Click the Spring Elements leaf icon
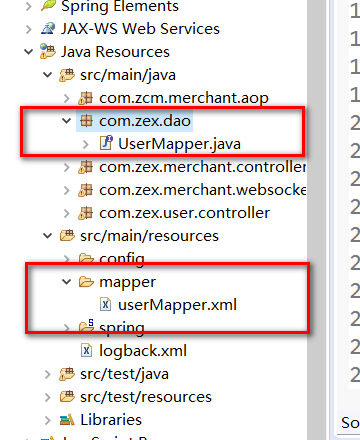The image size is (360, 440). [x=48, y=5]
